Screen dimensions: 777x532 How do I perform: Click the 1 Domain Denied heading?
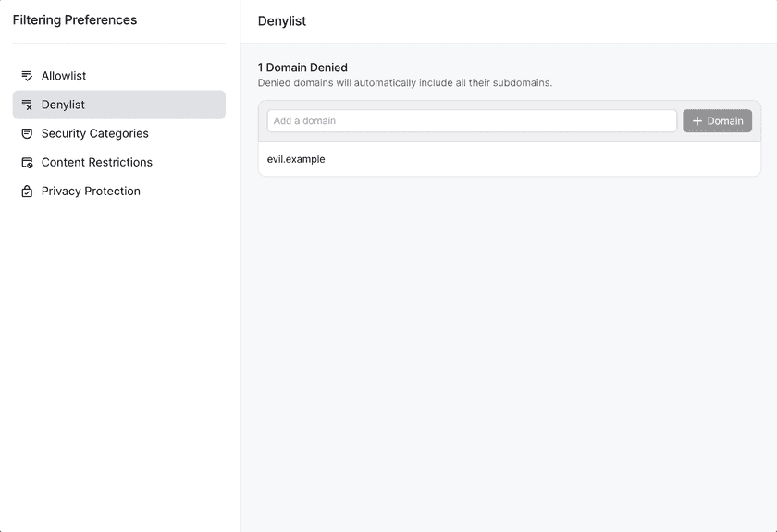[302, 68]
